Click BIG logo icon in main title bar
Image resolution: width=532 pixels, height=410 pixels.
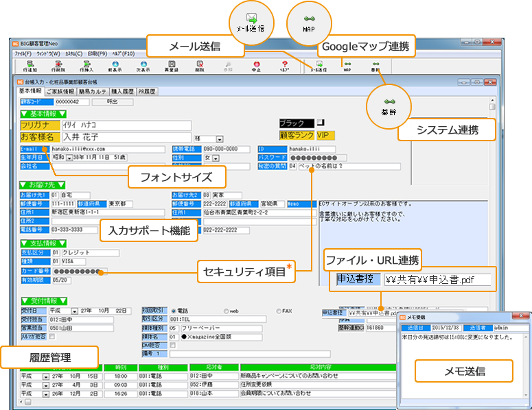(15, 44)
